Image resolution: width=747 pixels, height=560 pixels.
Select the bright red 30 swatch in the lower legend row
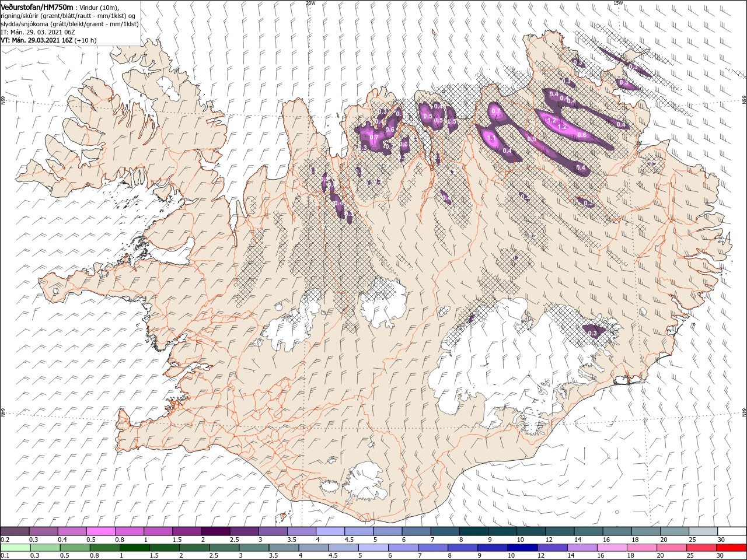731,548
